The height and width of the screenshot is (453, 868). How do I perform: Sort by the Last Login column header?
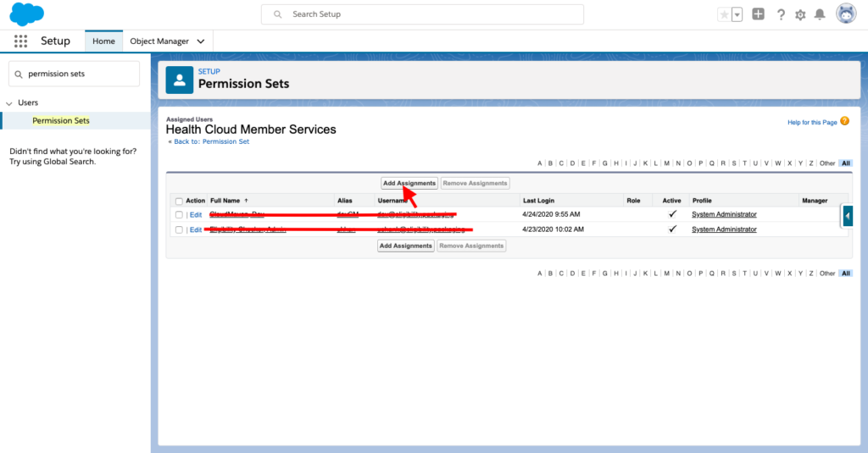tap(538, 201)
